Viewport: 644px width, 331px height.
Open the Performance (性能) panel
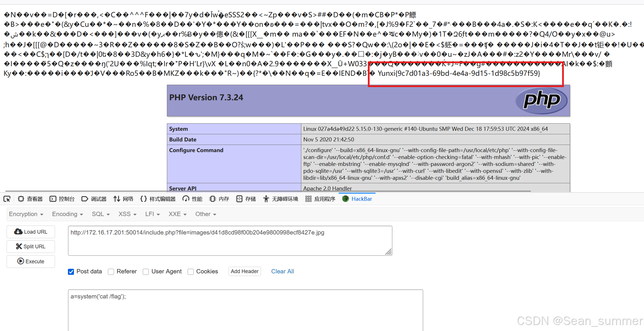click(x=193, y=199)
